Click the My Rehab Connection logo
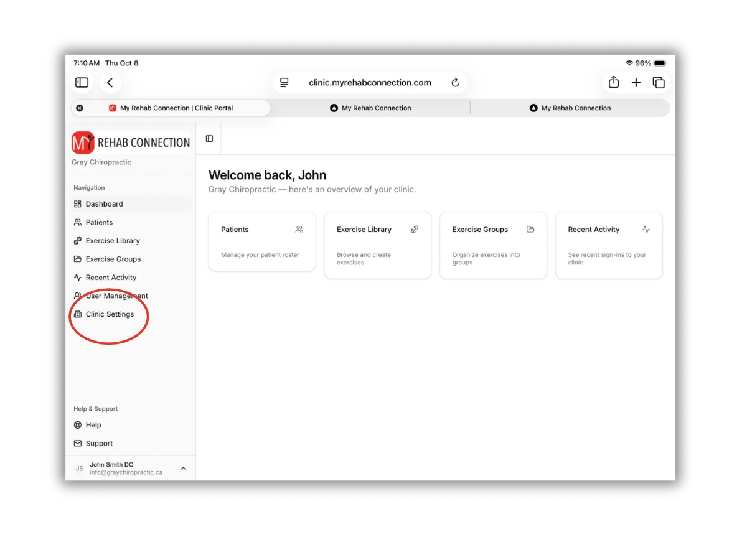 131,142
